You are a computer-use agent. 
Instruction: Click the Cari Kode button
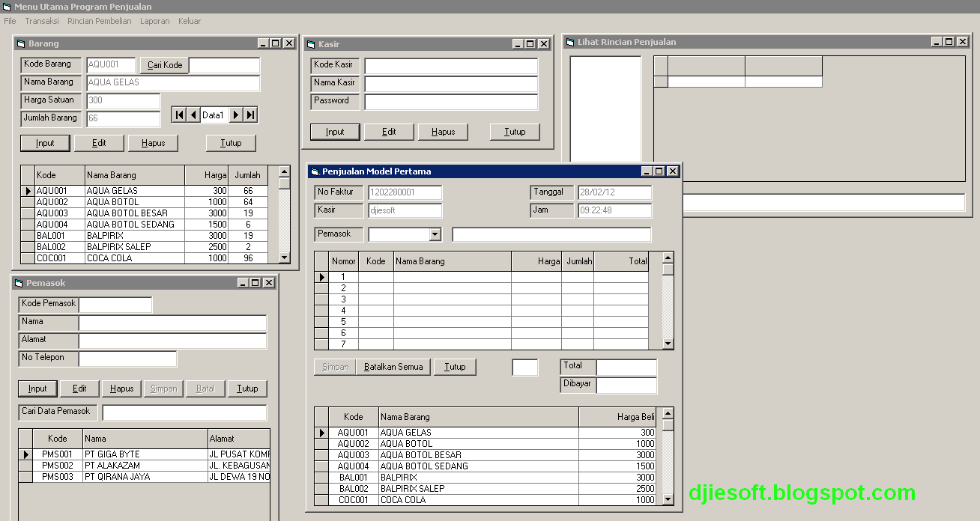pos(165,65)
